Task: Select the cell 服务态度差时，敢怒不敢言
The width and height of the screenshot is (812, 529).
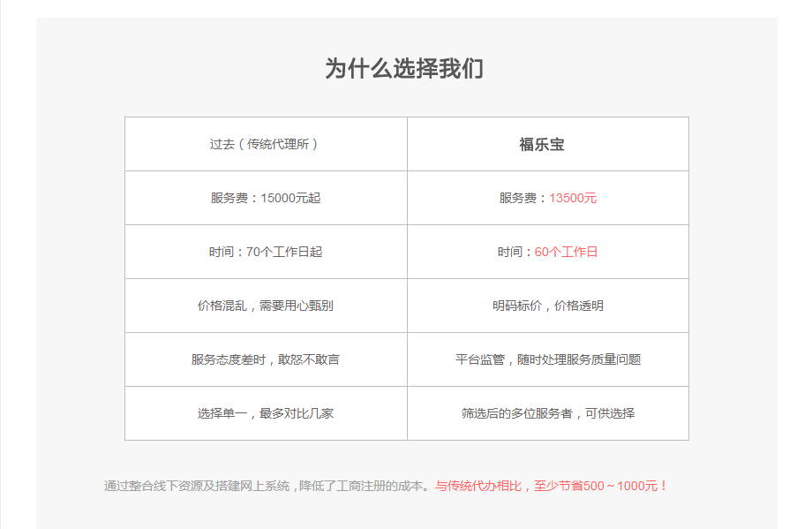Action: 266,359
